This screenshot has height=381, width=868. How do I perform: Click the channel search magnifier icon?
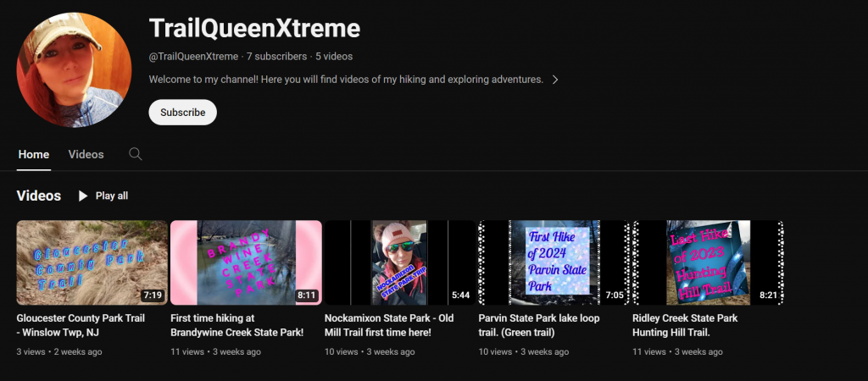pos(136,154)
